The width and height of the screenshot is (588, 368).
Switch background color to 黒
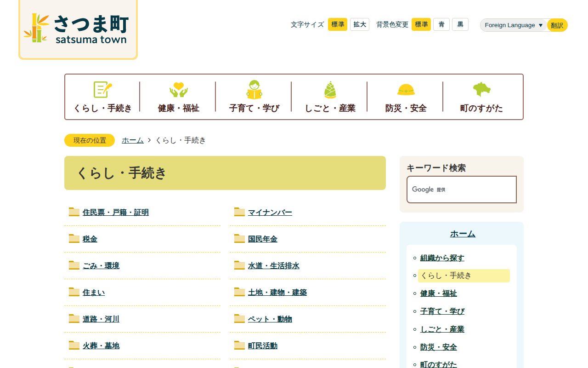point(460,24)
